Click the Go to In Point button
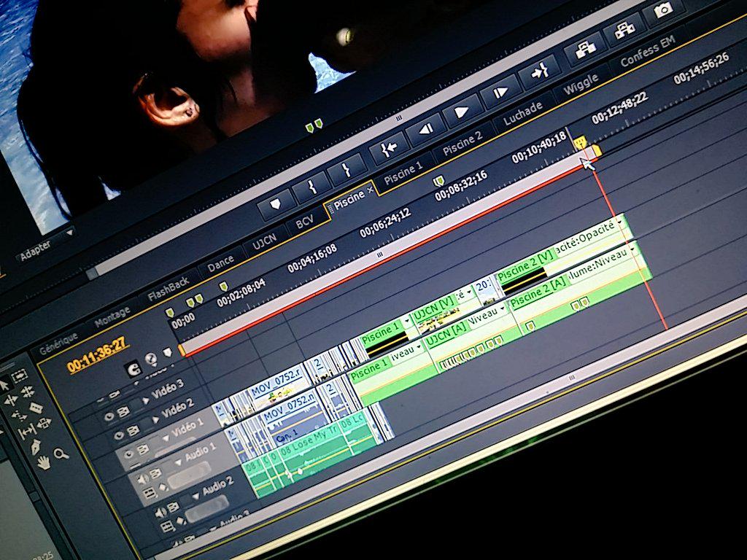 [388, 149]
